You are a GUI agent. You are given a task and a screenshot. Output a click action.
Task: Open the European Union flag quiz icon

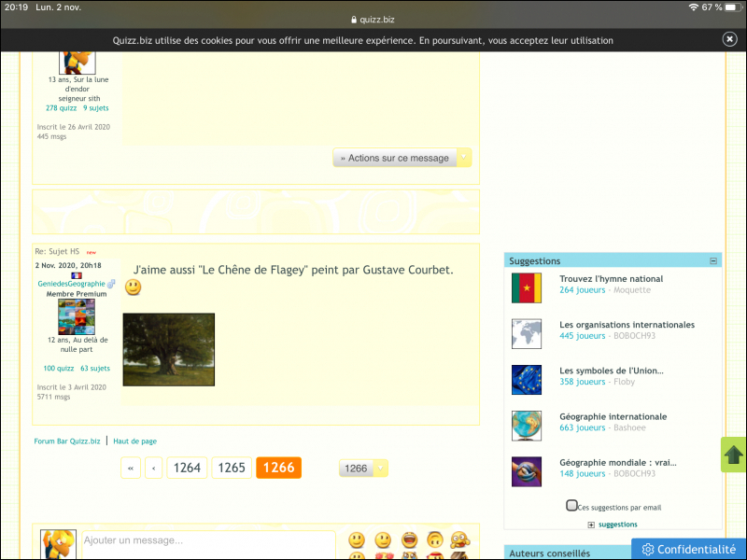pyautogui.click(x=527, y=380)
